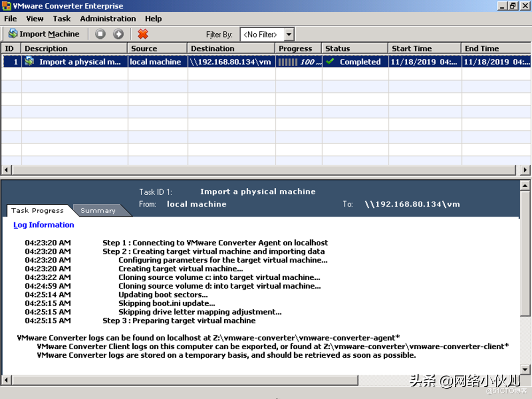Click the 'Step 2 : Creating target virtual machine' log line
Image resolution: width=532 pixels, height=399 pixels.
pyautogui.click(x=213, y=251)
